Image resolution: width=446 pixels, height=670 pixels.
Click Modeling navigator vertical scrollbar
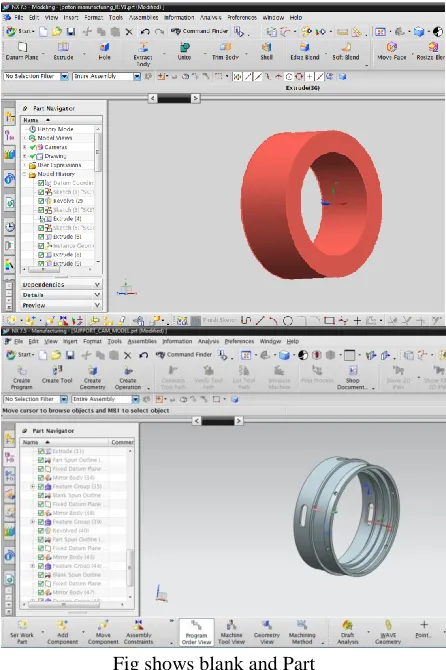[98, 152]
